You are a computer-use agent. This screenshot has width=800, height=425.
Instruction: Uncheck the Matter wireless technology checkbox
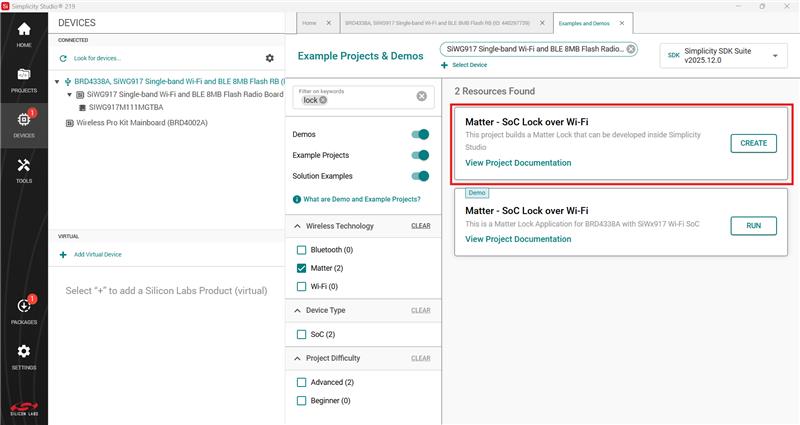tap(302, 268)
